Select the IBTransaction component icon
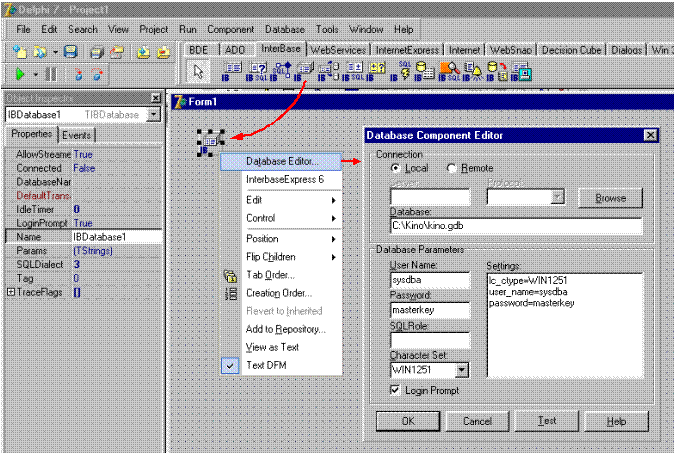 [x=329, y=71]
